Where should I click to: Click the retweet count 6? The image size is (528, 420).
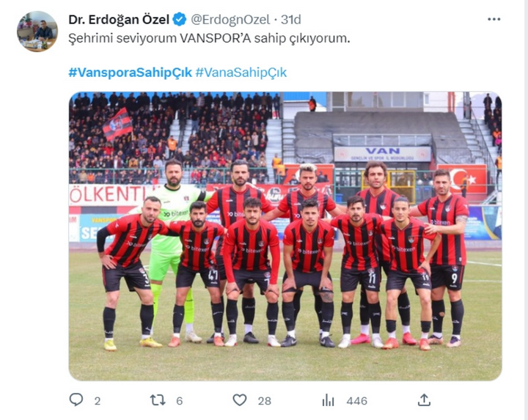[180, 401]
